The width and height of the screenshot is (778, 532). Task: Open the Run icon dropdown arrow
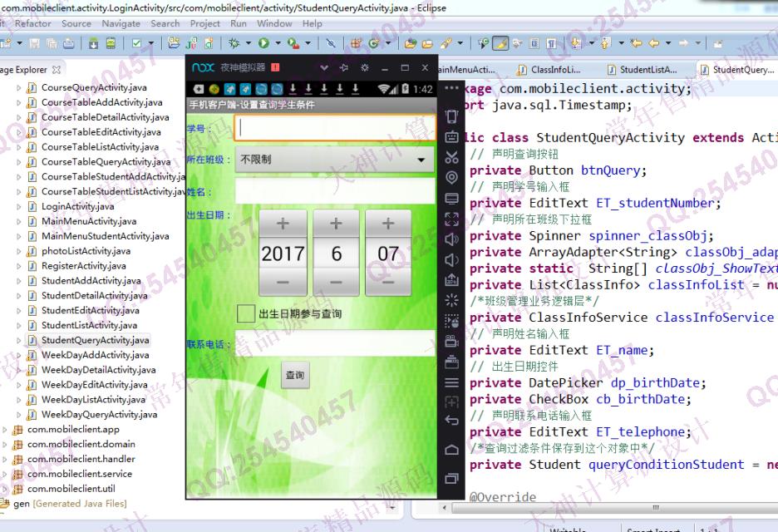coord(278,43)
